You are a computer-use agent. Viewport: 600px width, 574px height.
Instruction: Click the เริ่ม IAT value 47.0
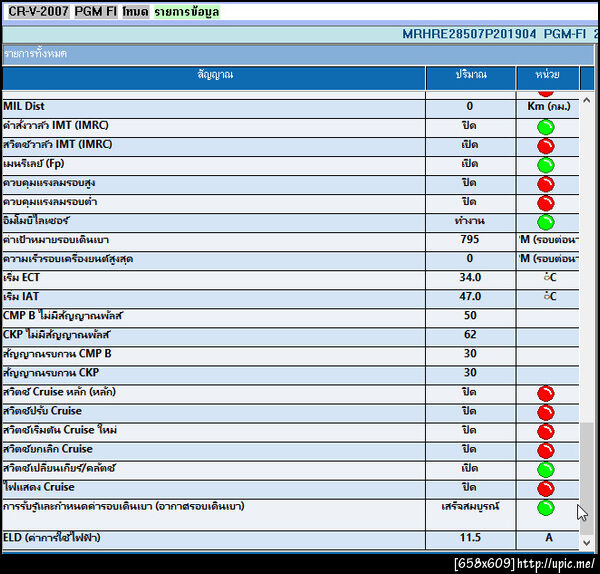pyautogui.click(x=470, y=297)
